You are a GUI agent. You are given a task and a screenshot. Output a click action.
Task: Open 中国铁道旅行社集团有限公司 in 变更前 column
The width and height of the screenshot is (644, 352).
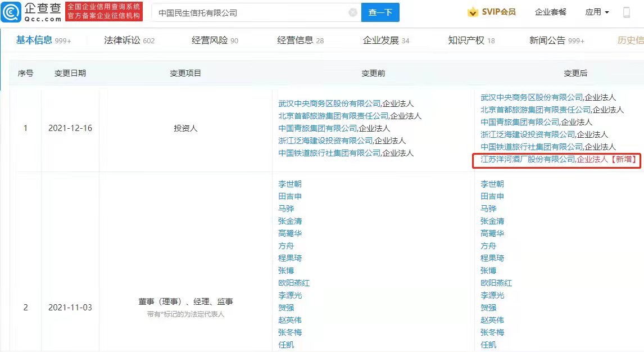pos(329,153)
